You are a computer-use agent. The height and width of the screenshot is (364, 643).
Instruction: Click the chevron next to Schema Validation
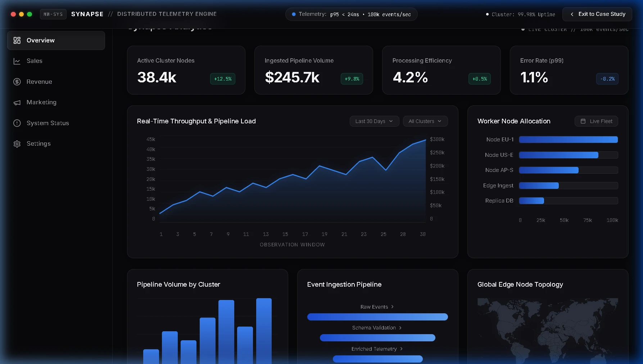point(400,328)
